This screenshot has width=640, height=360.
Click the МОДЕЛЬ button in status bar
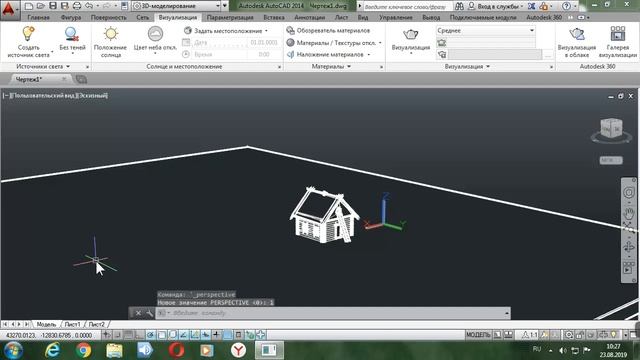(x=478, y=335)
